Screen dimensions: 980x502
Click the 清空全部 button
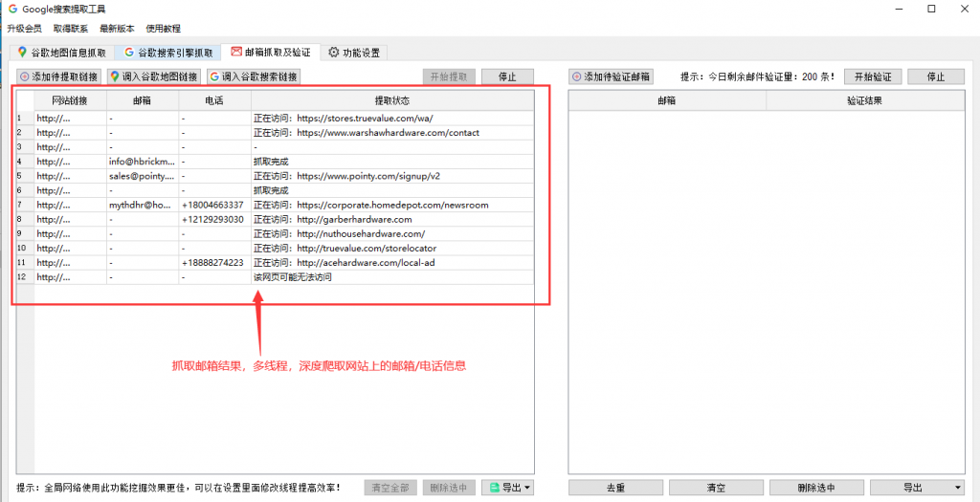[390, 488]
